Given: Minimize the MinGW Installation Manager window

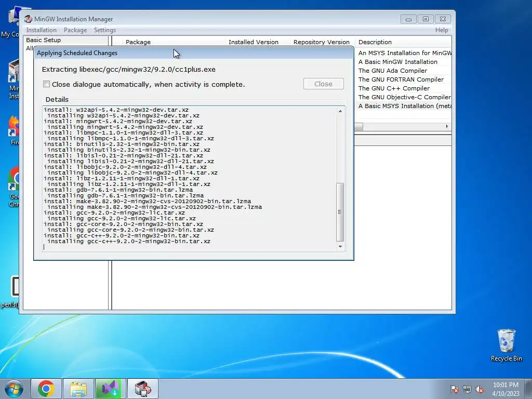Looking at the screenshot, I should (408, 19).
